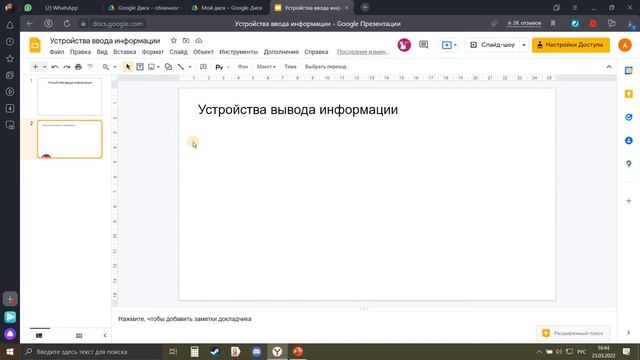
Task: Click the Фон background button
Action: 243,67
